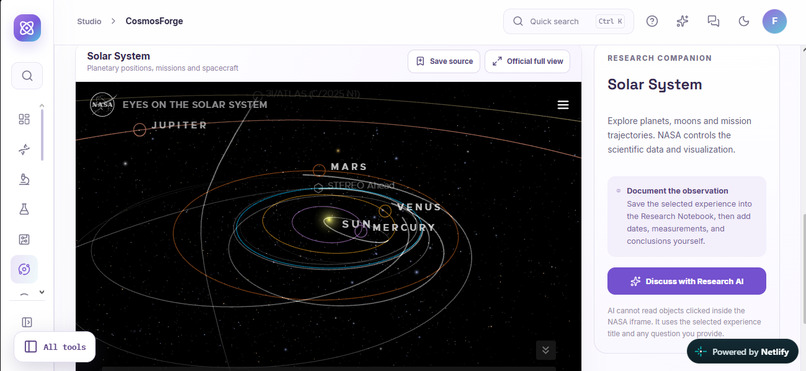806x371 pixels.
Task: Select the Sun in the viewer
Action: tap(329, 220)
